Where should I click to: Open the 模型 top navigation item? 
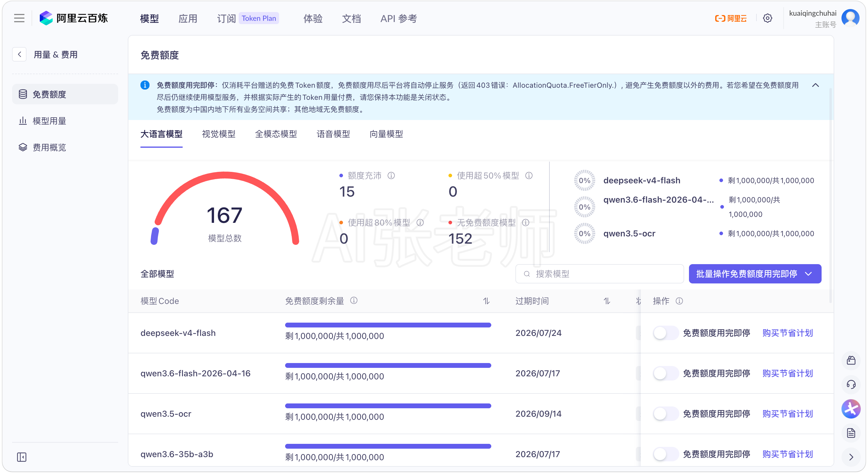pyautogui.click(x=149, y=18)
